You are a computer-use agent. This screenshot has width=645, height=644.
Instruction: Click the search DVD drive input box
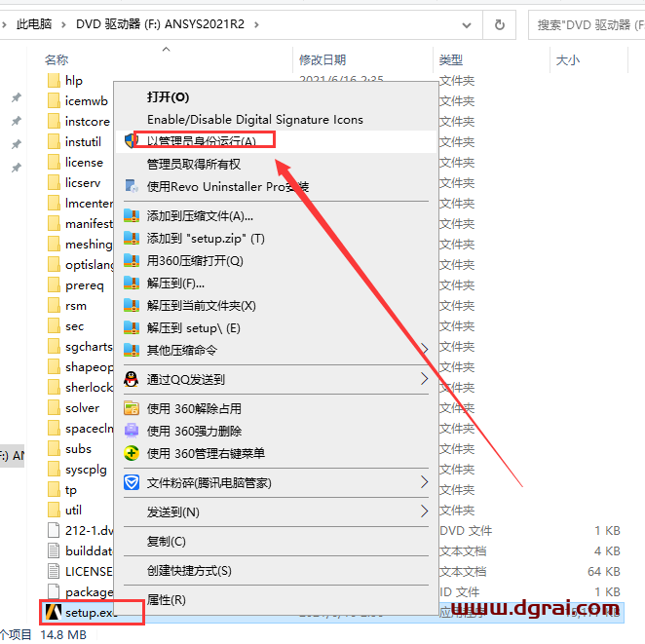587,25
